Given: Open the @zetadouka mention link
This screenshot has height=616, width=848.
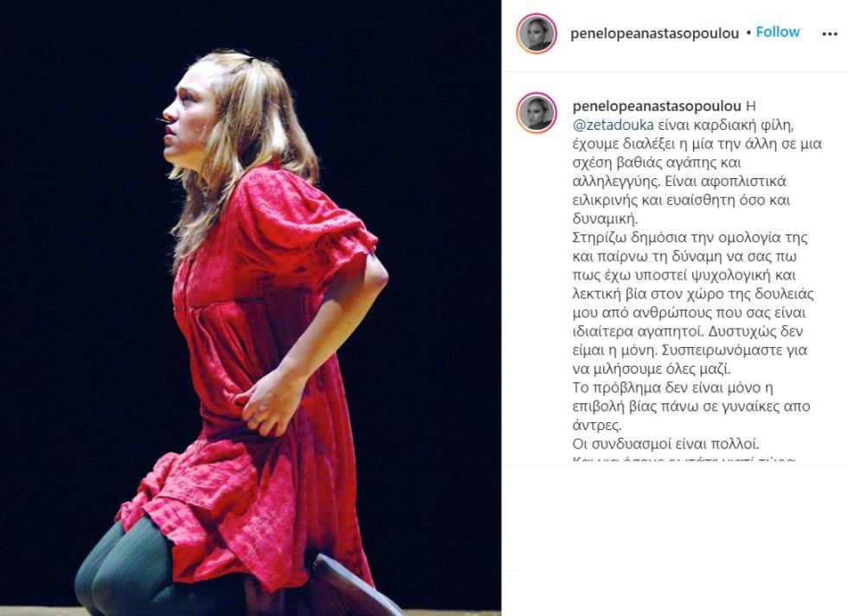Looking at the screenshot, I should pos(613,125).
